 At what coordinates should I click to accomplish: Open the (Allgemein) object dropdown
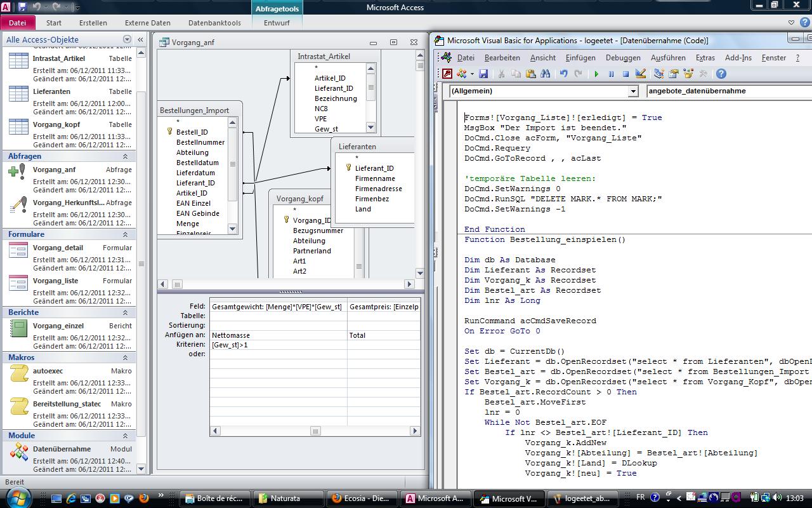click(x=633, y=91)
